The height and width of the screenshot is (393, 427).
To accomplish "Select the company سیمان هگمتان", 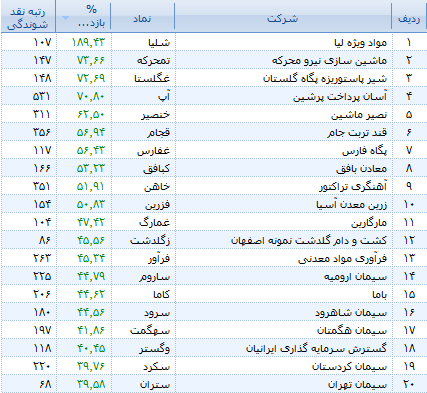I will pyautogui.click(x=352, y=331).
